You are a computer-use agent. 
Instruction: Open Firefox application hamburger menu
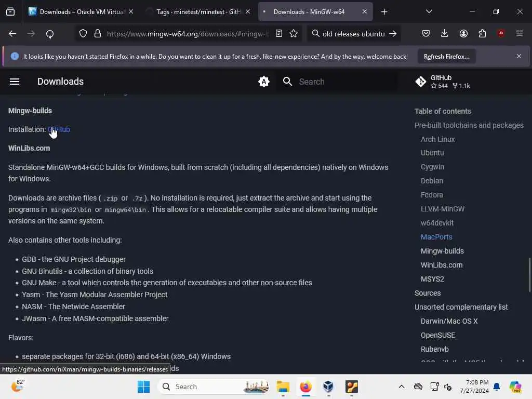[x=520, y=33]
